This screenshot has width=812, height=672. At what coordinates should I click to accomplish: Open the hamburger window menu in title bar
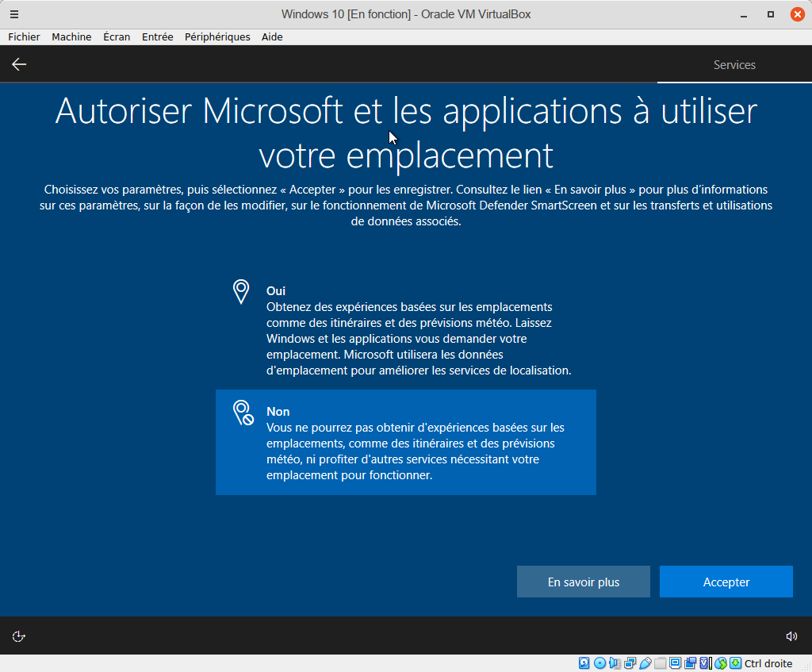pos(14,14)
